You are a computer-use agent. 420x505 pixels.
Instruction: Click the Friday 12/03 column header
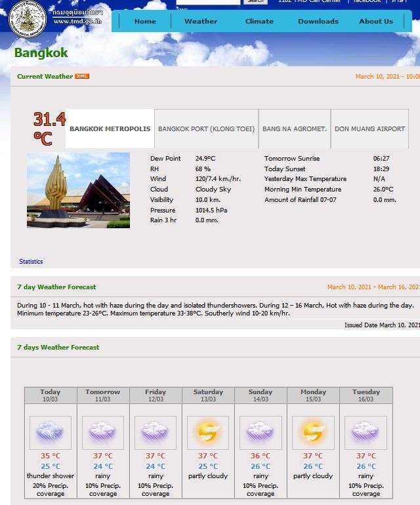tap(156, 395)
